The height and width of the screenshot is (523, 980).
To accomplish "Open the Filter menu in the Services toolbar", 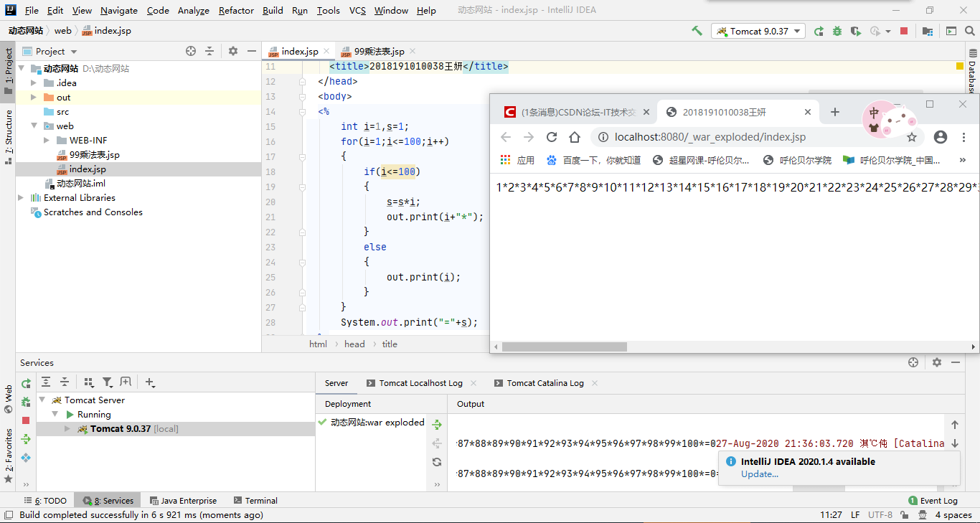I will [x=107, y=382].
